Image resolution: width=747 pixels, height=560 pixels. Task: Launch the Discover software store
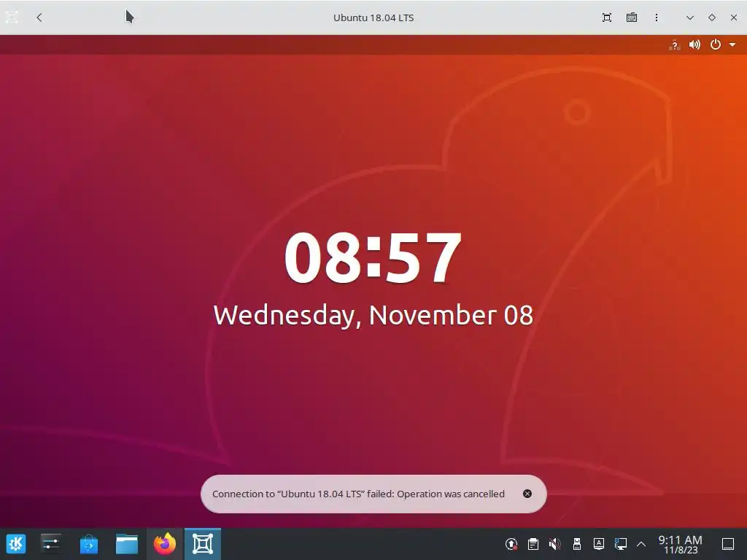click(88, 544)
